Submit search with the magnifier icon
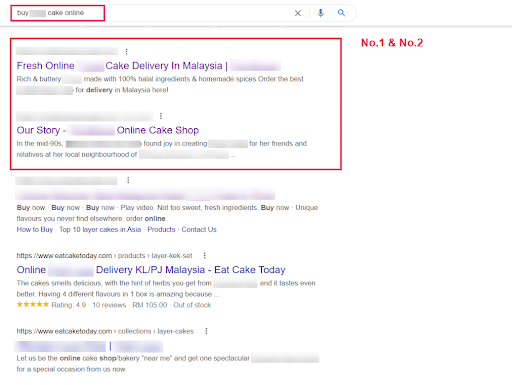The width and height of the screenshot is (512, 385). click(x=341, y=13)
